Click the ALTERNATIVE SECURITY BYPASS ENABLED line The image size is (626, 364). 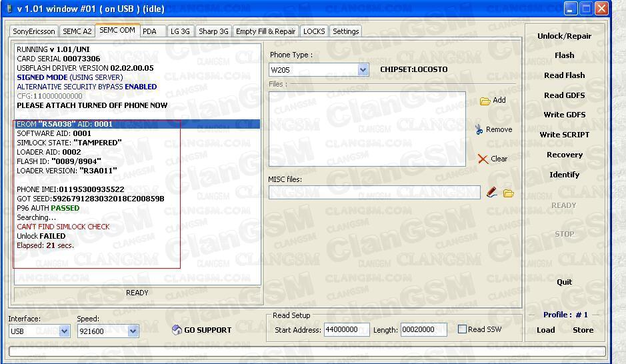tap(87, 87)
